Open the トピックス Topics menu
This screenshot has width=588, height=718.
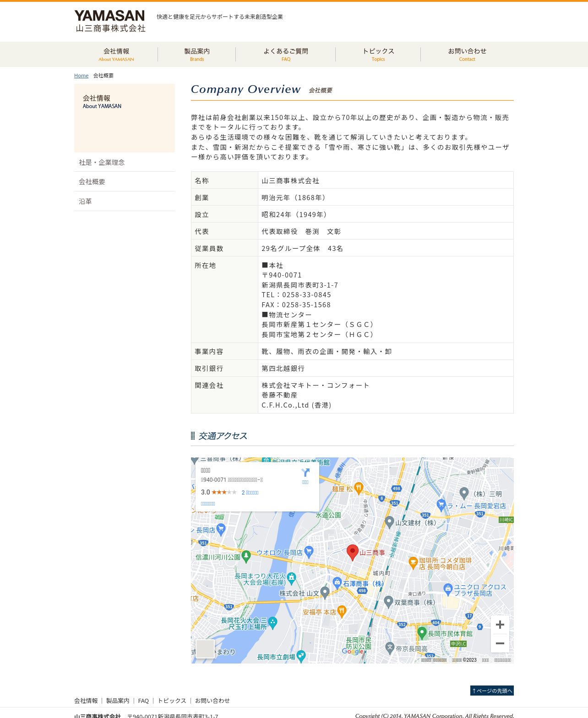pos(378,54)
